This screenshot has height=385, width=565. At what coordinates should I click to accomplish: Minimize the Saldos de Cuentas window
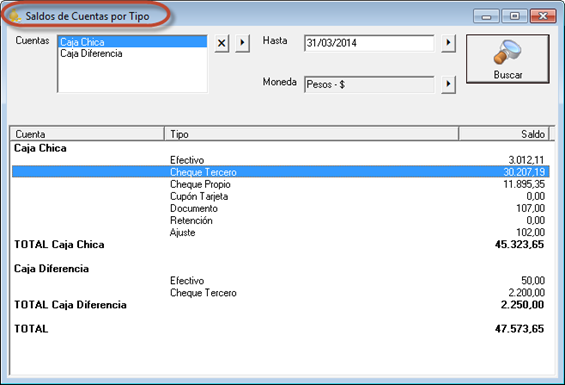pyautogui.click(x=486, y=16)
